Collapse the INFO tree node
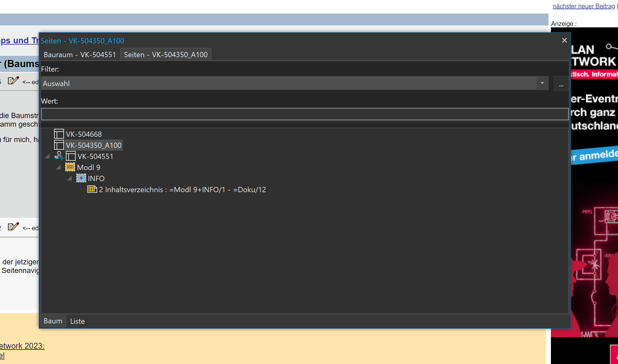618x364 pixels. click(x=70, y=178)
